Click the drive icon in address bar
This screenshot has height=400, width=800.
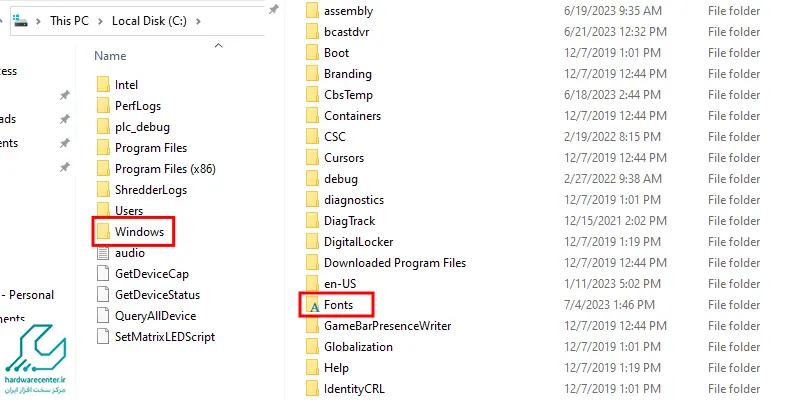tap(20, 21)
